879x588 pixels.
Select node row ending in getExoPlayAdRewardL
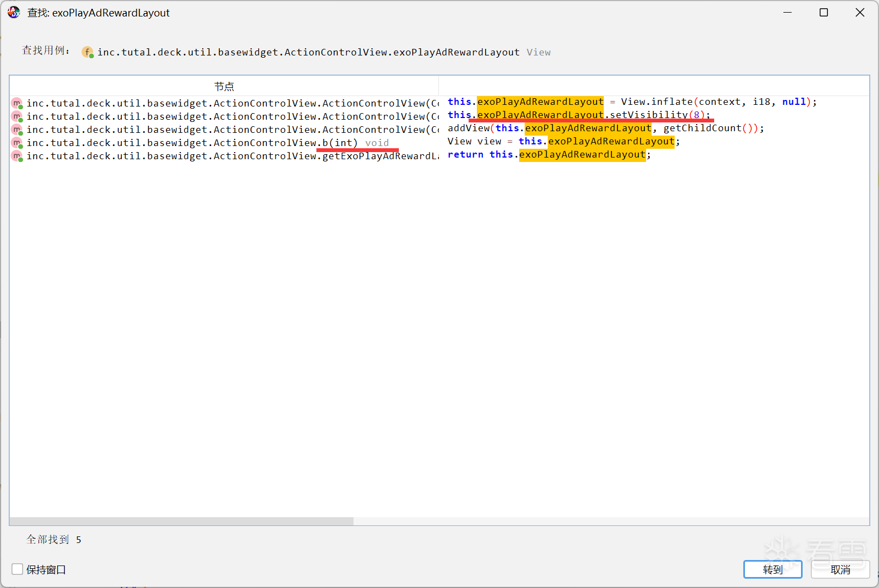[x=224, y=156]
